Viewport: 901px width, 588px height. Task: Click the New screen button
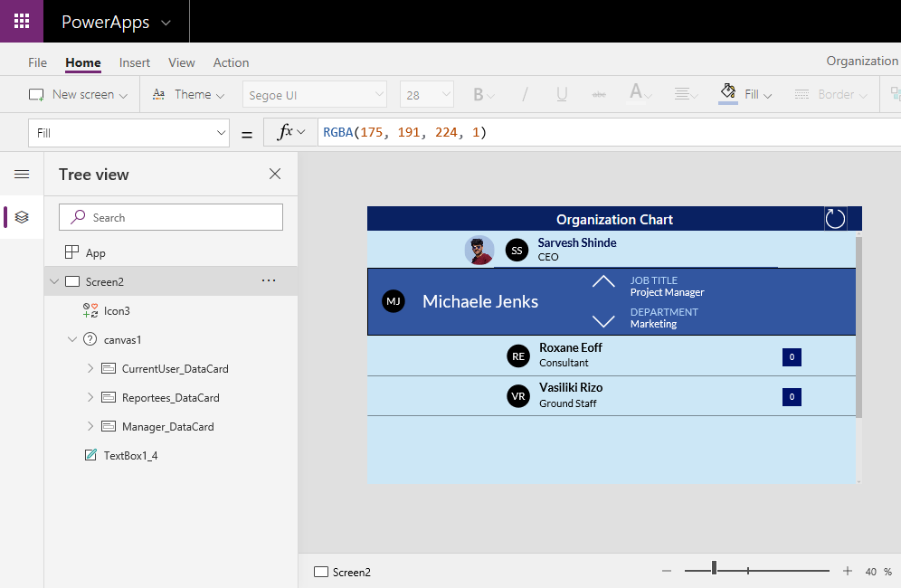point(77,93)
